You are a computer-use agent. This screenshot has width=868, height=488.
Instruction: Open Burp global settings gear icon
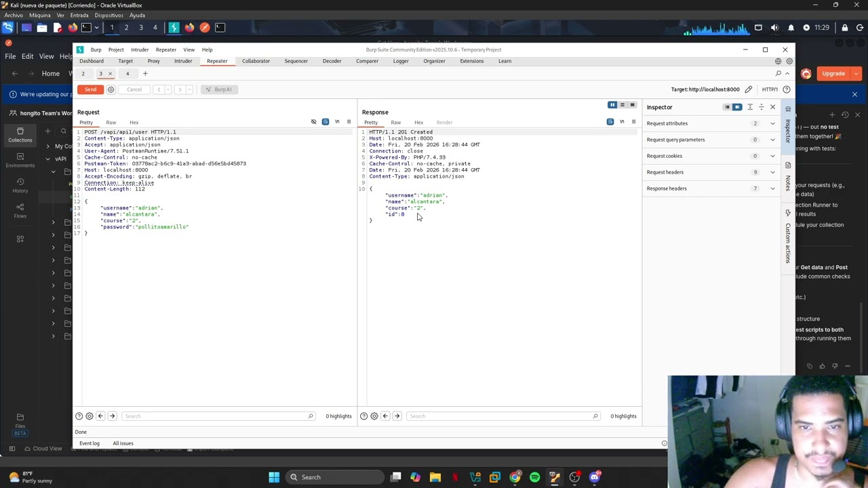(x=789, y=61)
